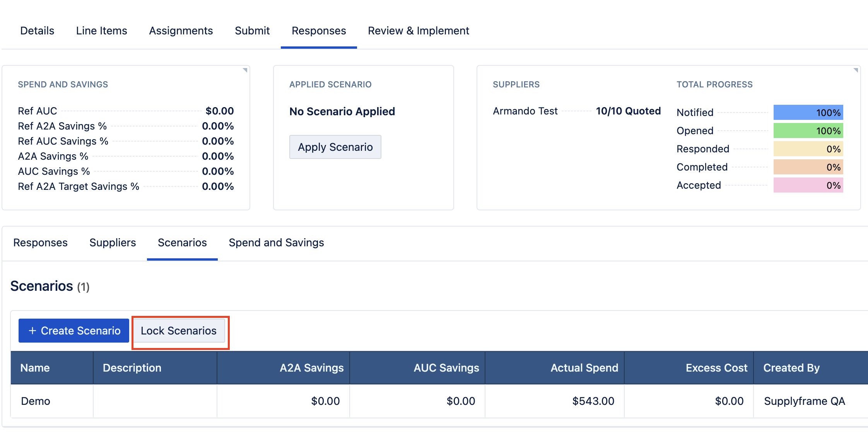The width and height of the screenshot is (868, 447).
Task: Open the Submit tab
Action: click(252, 31)
